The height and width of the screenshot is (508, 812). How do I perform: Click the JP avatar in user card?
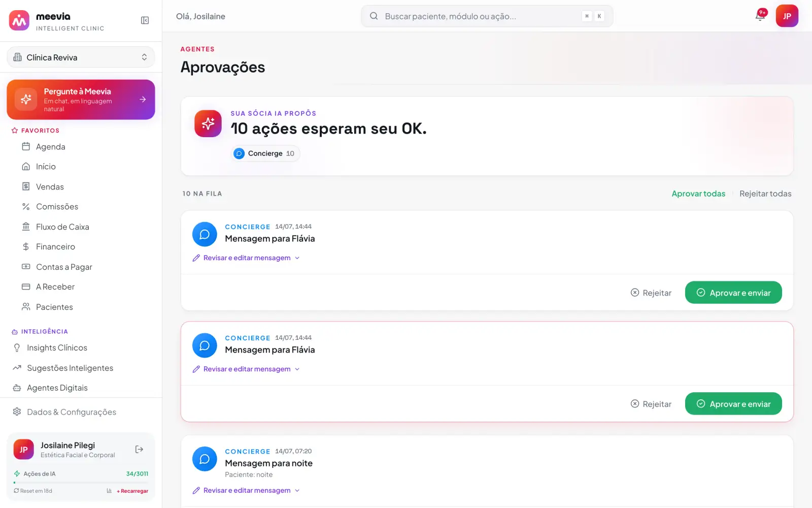point(23,450)
